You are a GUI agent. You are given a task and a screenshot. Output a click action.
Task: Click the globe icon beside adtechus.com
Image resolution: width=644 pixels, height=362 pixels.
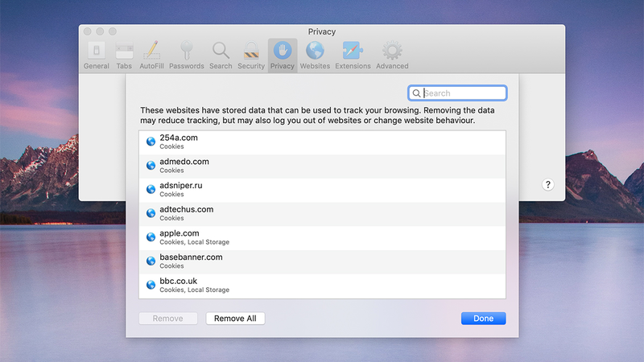click(x=151, y=213)
